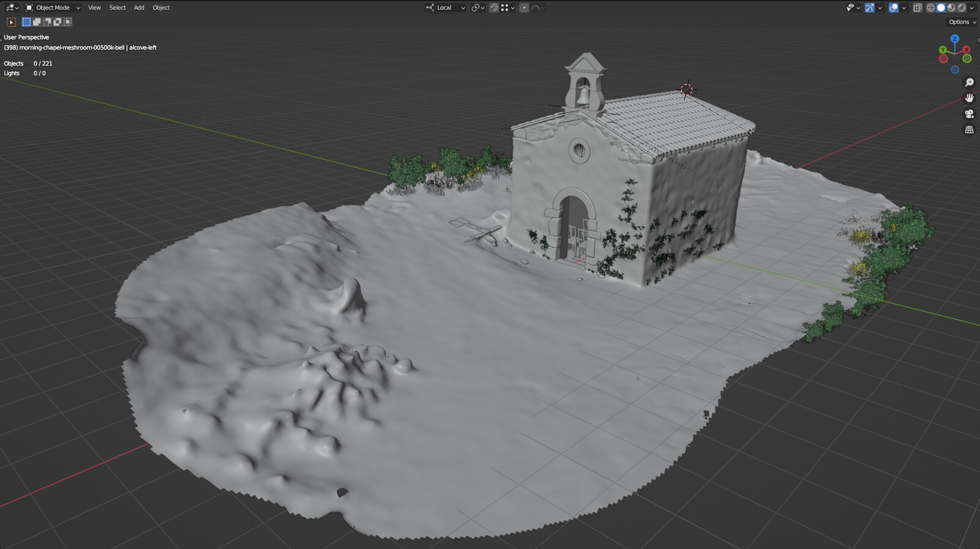Screen dimensions: 980x549
Task: Open the View menu
Action: click(94, 7)
